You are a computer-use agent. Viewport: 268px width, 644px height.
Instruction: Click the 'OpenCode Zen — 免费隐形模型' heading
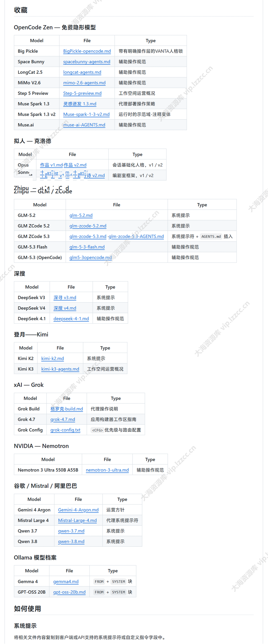point(55,27)
